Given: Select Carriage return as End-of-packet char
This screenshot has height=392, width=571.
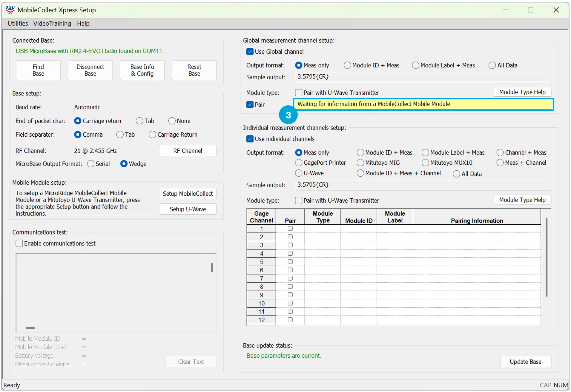Looking at the screenshot, I should [78, 121].
